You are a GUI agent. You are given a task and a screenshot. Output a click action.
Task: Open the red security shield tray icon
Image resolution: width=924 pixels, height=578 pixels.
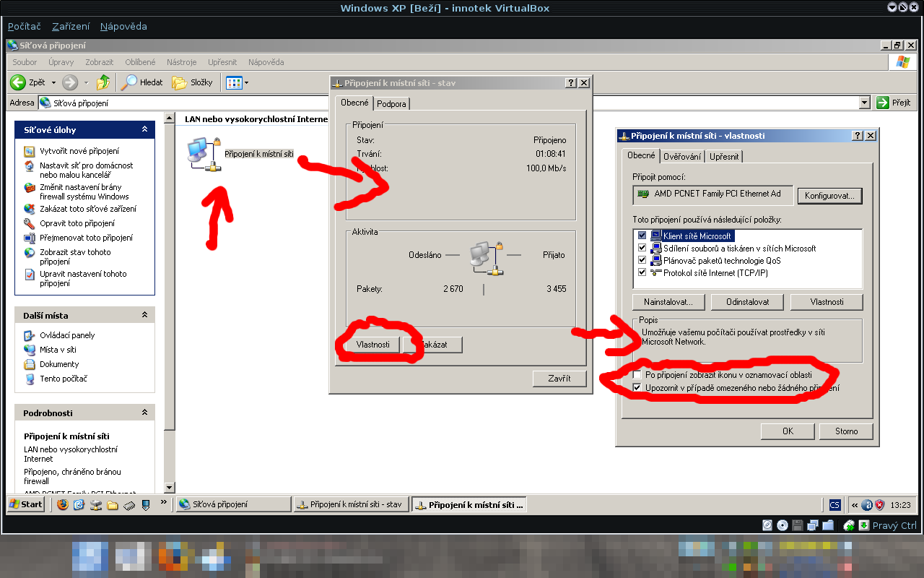tap(879, 504)
